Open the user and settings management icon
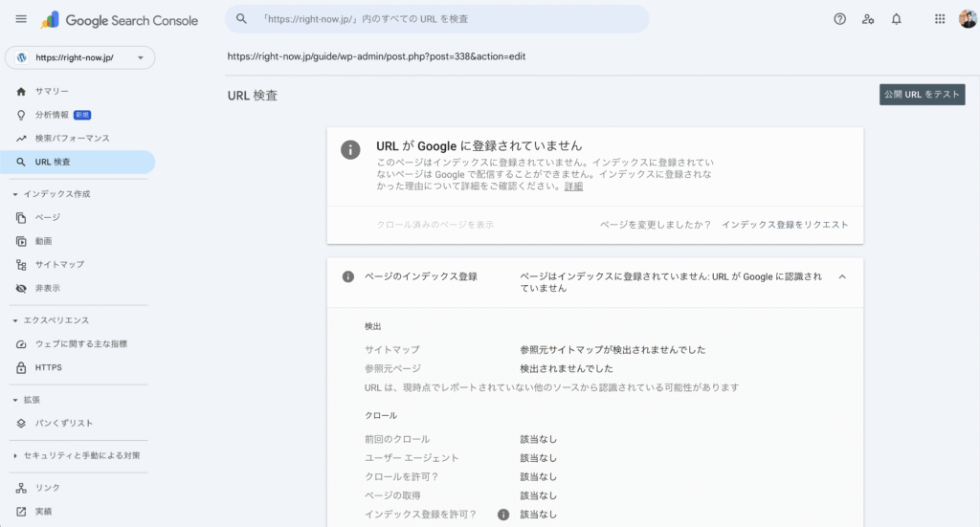 coord(867,19)
